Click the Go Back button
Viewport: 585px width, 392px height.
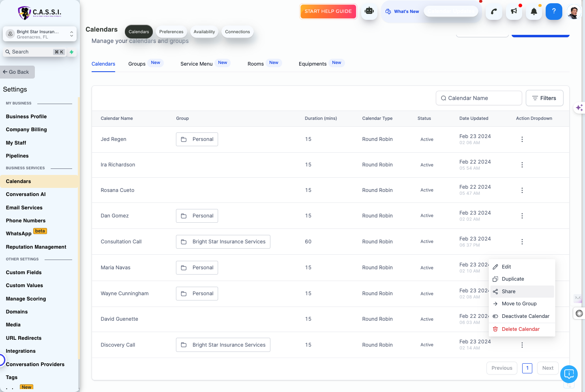tap(17, 72)
